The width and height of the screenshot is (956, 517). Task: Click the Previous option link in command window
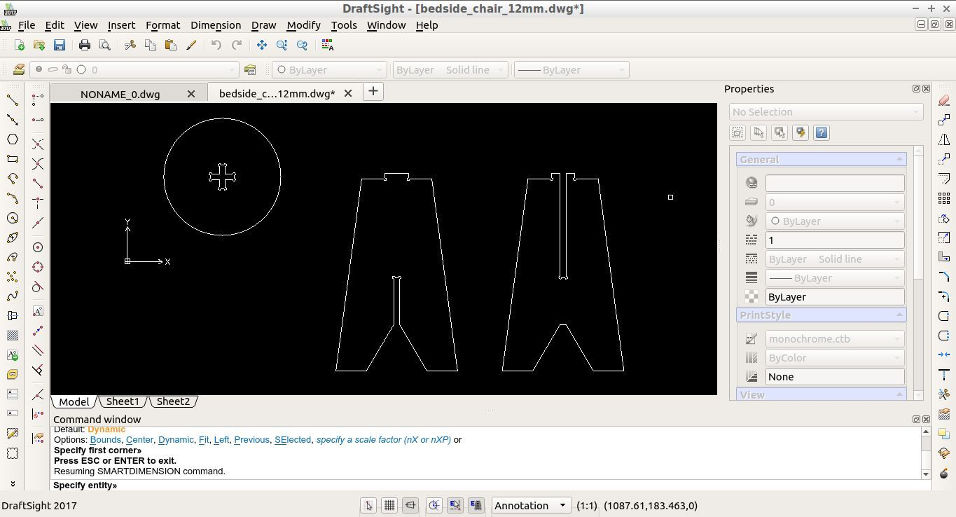click(x=252, y=440)
